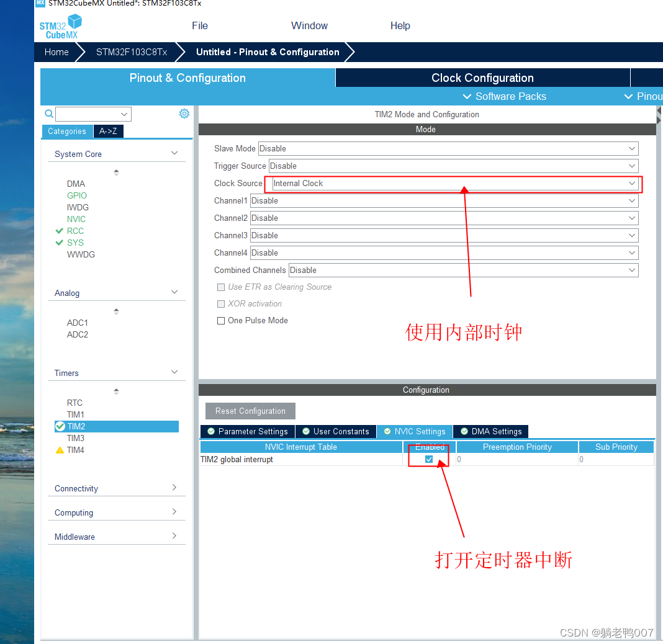The width and height of the screenshot is (663, 644).
Task: Click the STM32CubeMX logo
Action: (x=60, y=27)
